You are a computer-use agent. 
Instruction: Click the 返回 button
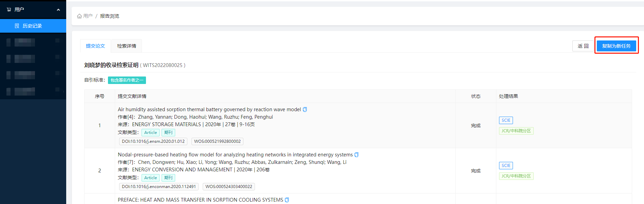(x=583, y=46)
